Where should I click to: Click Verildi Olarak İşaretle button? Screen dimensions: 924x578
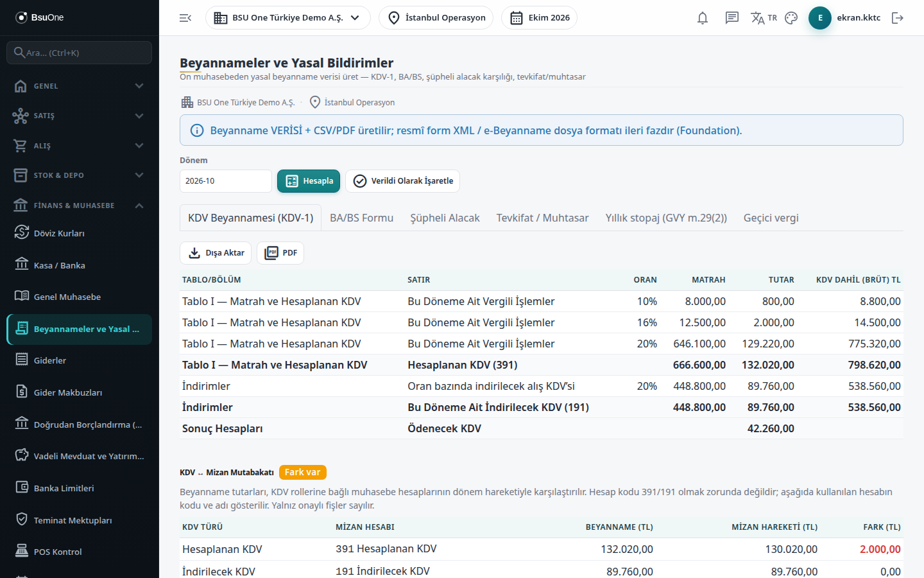402,181
